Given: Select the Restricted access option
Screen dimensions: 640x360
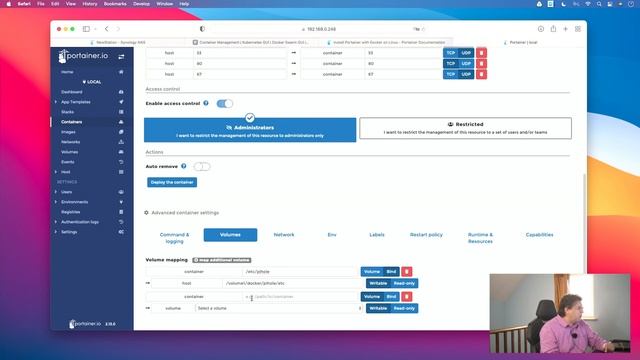Looking at the screenshot, I should tap(465, 128).
